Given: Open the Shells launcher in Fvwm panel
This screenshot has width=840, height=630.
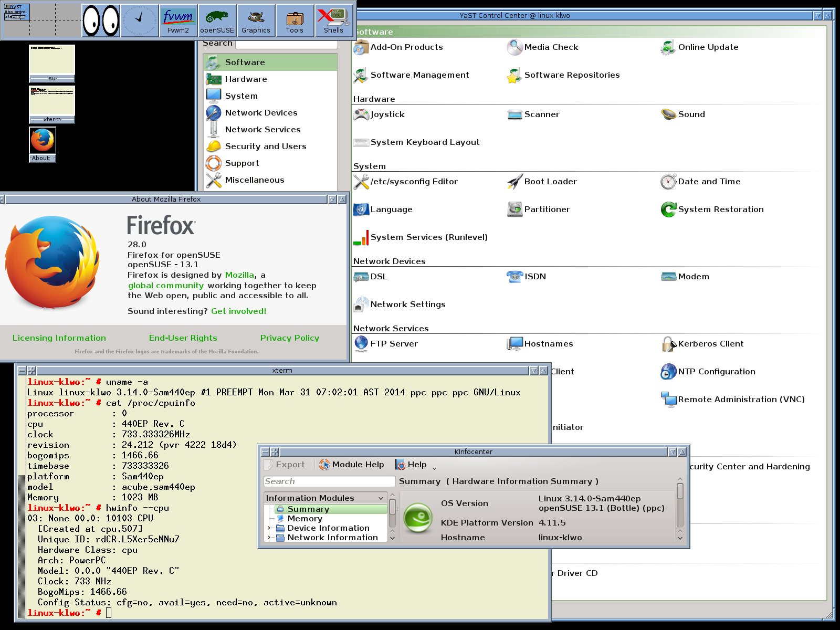Looking at the screenshot, I should (333, 21).
